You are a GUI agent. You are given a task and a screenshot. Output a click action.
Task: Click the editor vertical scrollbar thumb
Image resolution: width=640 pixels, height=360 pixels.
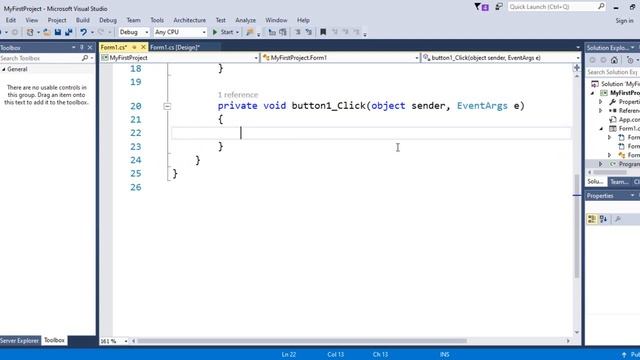[x=577, y=227]
